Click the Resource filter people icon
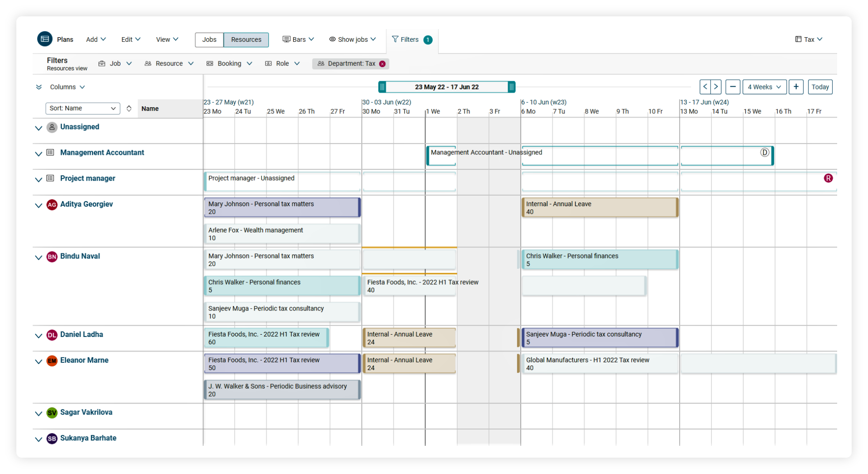 (148, 64)
